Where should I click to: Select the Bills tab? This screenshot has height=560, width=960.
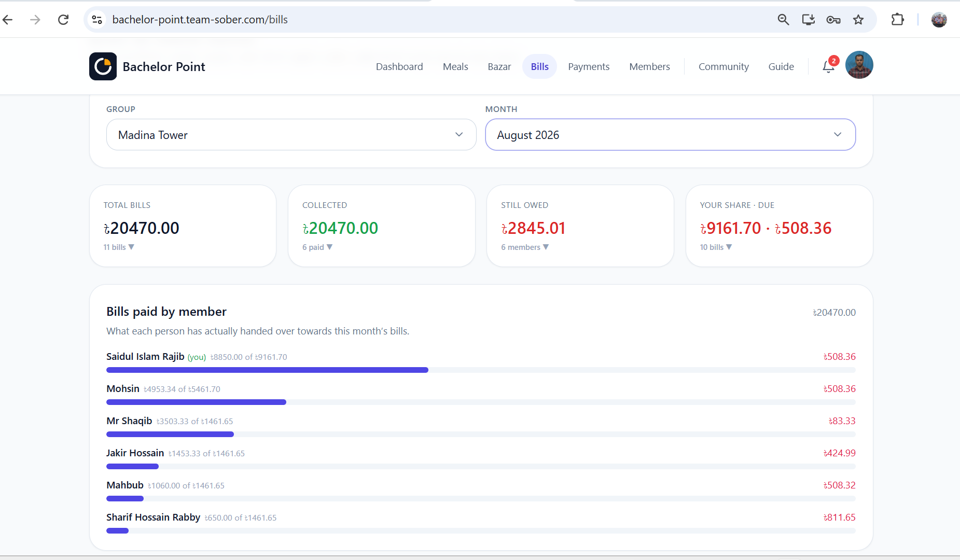tap(539, 66)
